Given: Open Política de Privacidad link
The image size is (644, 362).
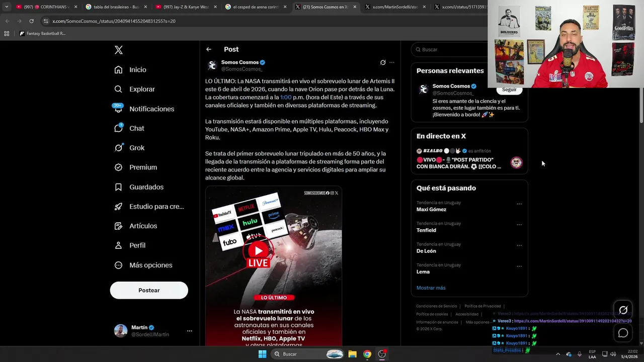Looking at the screenshot, I should click(482, 306).
